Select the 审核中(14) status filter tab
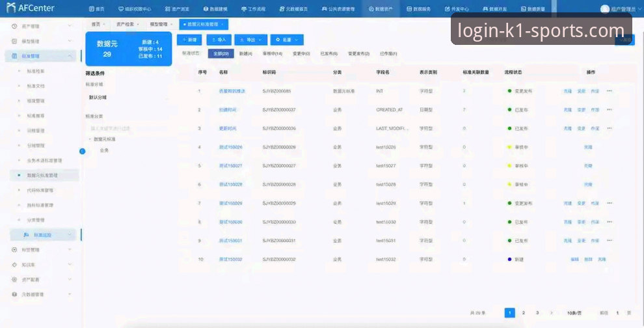This screenshot has height=328, width=644. 273,53
